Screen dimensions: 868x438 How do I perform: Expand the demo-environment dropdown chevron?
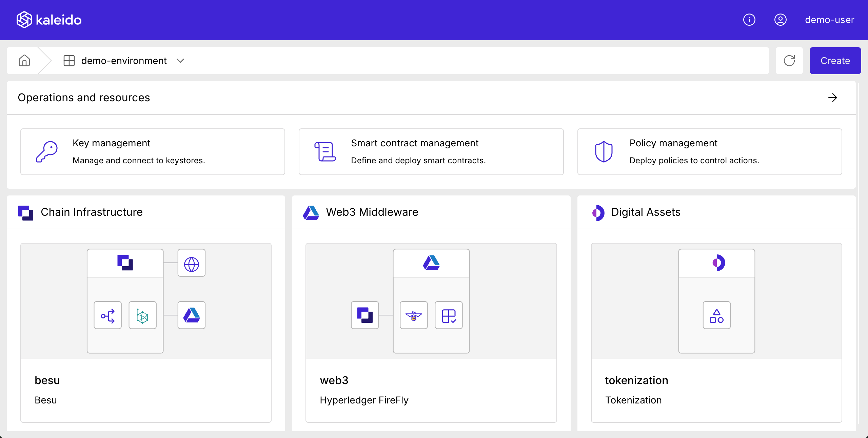pos(180,61)
